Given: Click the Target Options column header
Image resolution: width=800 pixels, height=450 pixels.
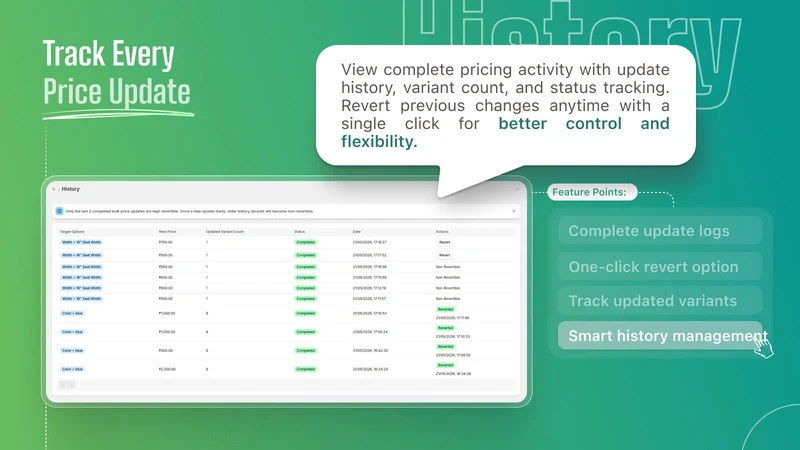Looking at the screenshot, I should click(72, 232).
